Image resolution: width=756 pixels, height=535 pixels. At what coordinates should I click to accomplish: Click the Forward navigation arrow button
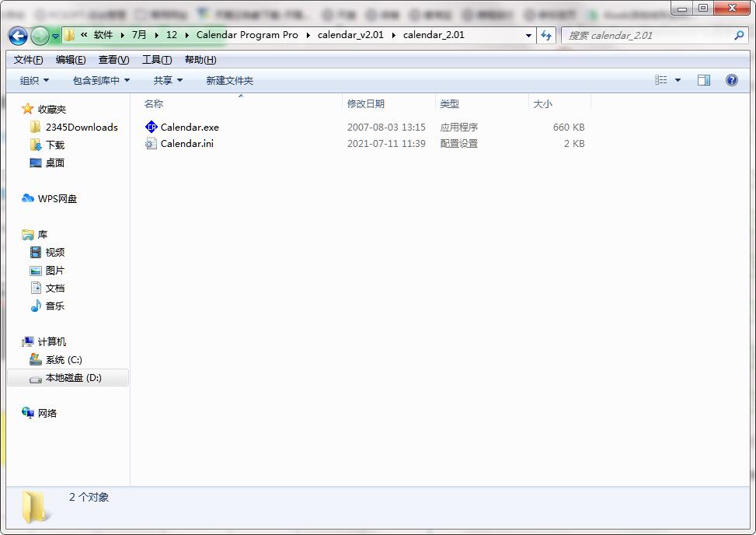click(x=40, y=36)
